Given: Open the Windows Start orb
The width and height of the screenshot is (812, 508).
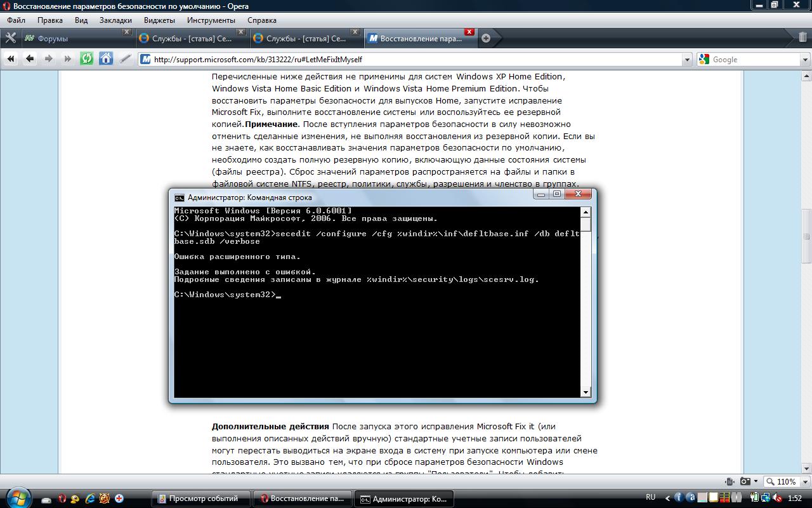Looking at the screenshot, I should pyautogui.click(x=18, y=498).
